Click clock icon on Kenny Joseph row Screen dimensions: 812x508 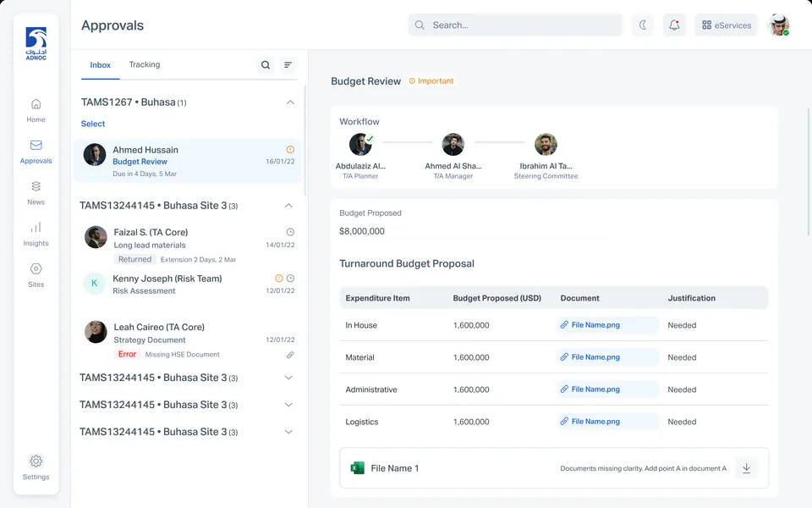point(290,279)
